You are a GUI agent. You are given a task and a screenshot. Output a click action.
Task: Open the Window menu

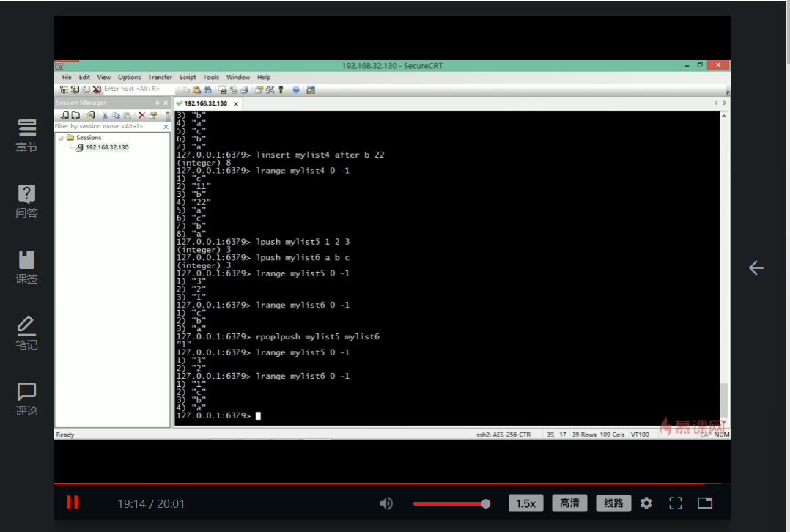pyautogui.click(x=237, y=77)
